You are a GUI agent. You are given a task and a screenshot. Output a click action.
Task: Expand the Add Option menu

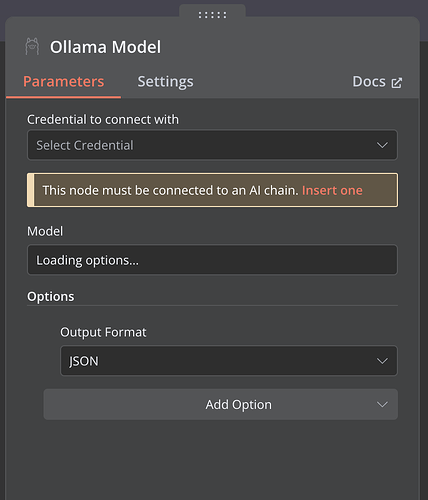coord(221,404)
